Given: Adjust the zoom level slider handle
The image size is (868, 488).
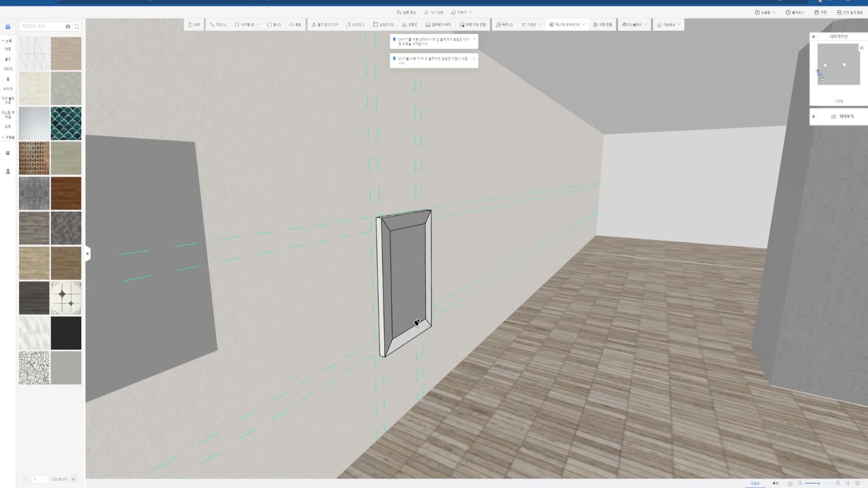Looking at the screenshot, I should pos(818,483).
